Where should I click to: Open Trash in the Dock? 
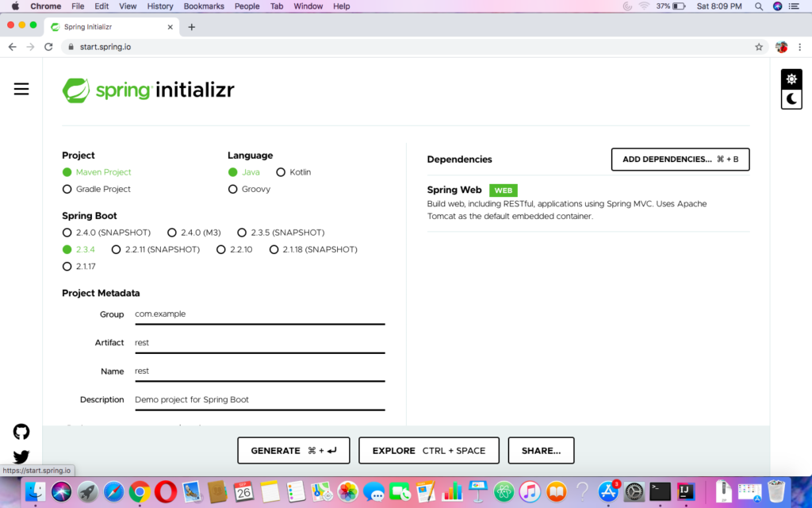776,491
